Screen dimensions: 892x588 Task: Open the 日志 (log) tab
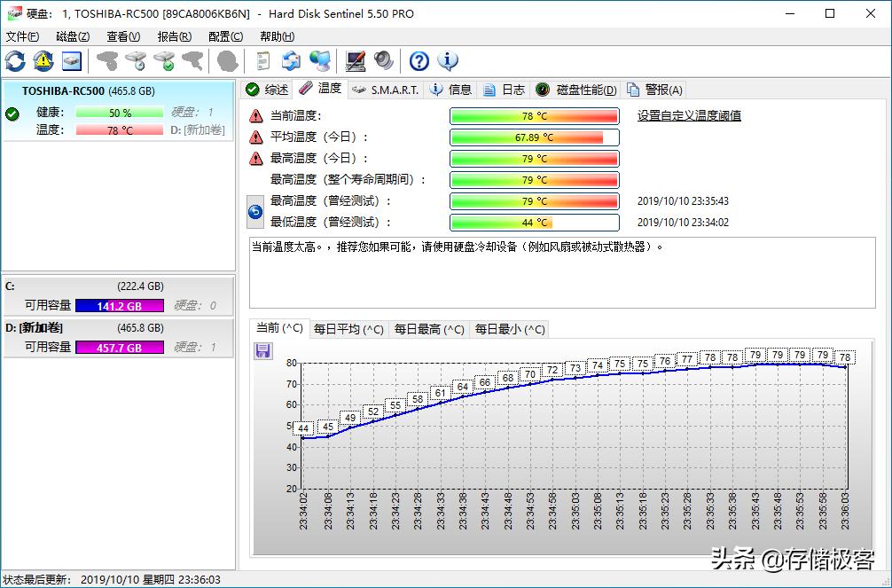click(x=505, y=89)
